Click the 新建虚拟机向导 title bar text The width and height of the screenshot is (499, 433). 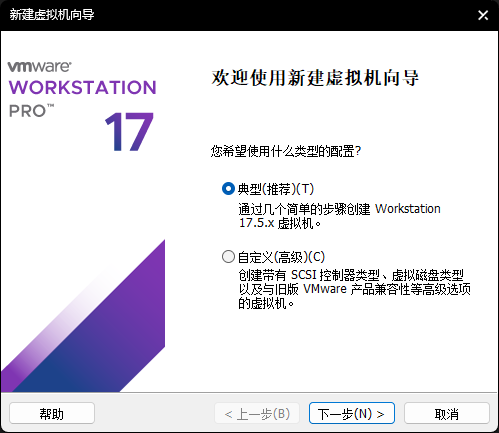[x=52, y=15]
